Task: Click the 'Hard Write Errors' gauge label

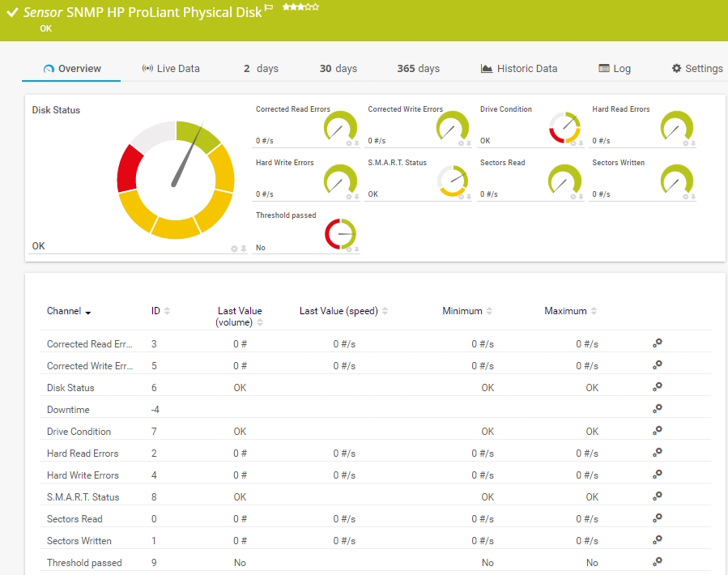Action: point(284,163)
